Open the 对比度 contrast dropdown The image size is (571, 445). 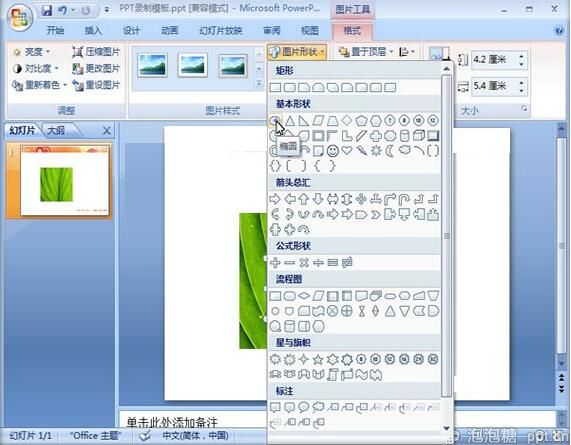(35, 68)
